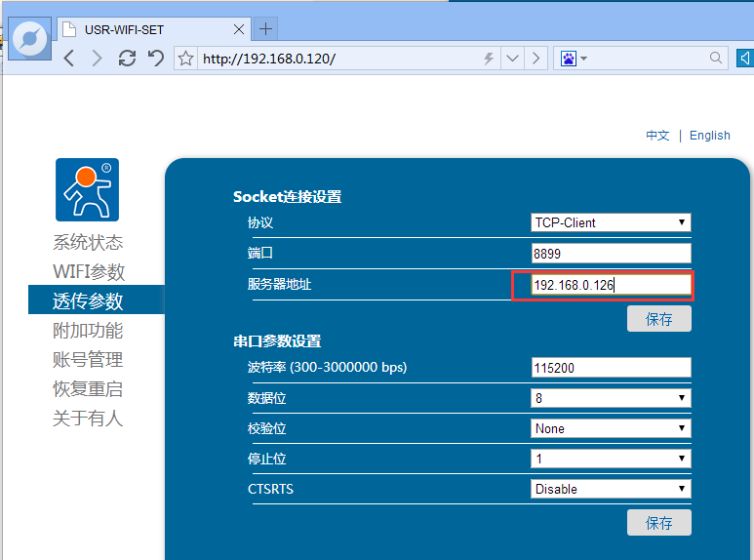The height and width of the screenshot is (560, 754).
Task: Reload the page with refresh icon
Action: point(127,59)
